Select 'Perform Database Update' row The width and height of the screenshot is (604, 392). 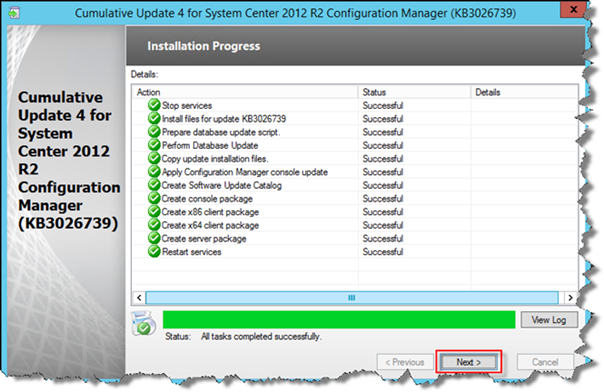tap(210, 146)
